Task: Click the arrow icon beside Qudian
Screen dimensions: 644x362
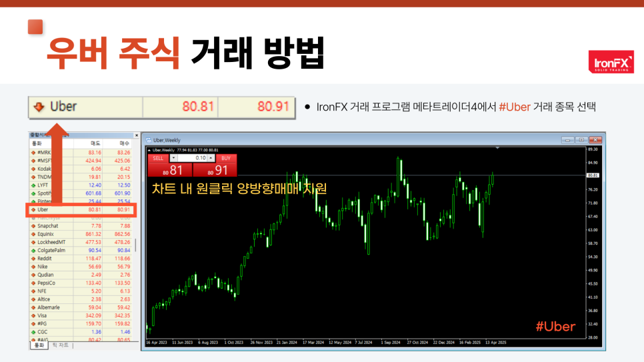Action: (x=33, y=275)
